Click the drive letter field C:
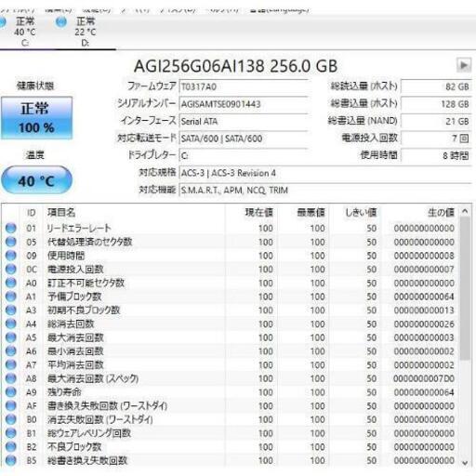Image resolution: width=476 pixels, height=476 pixels. 244,155
